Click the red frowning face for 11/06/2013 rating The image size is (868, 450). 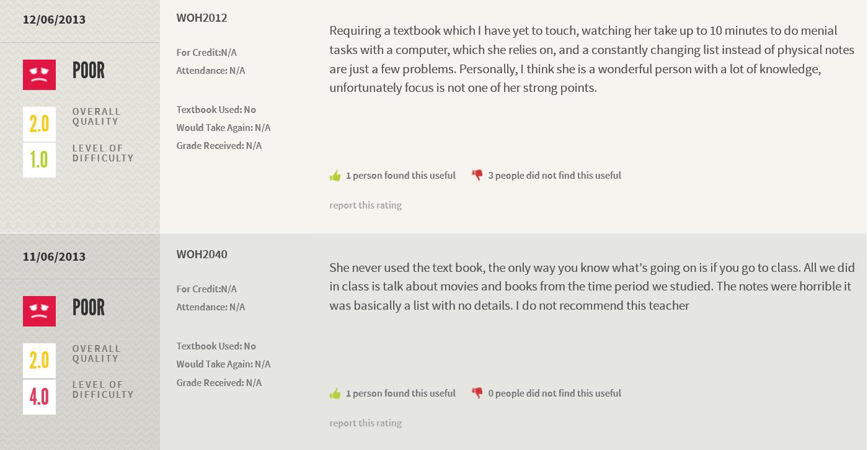click(39, 311)
